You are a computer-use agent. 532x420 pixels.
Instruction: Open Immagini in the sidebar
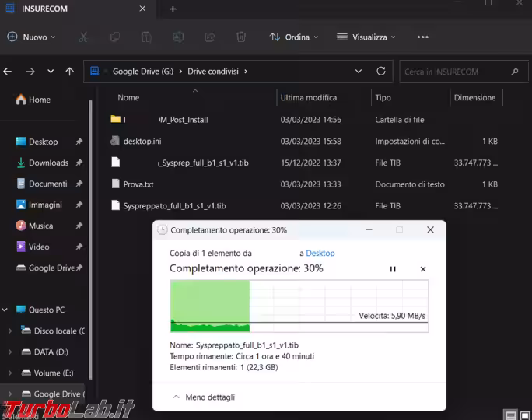45,205
